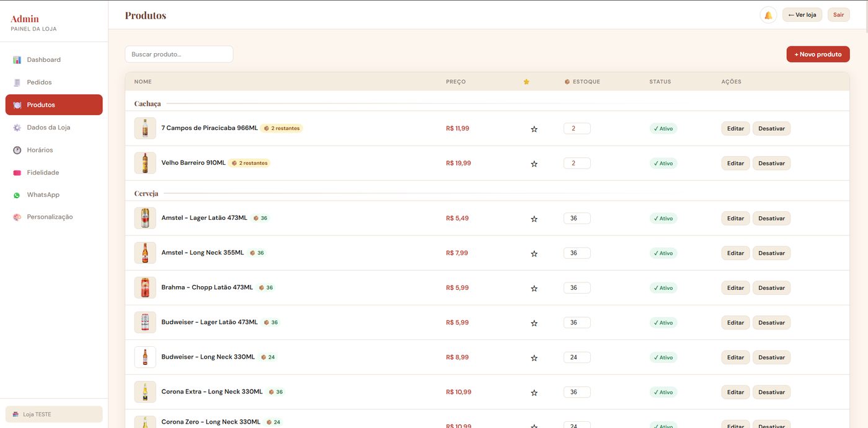Edit 7 Campos de Piracicaba product

(x=735, y=129)
